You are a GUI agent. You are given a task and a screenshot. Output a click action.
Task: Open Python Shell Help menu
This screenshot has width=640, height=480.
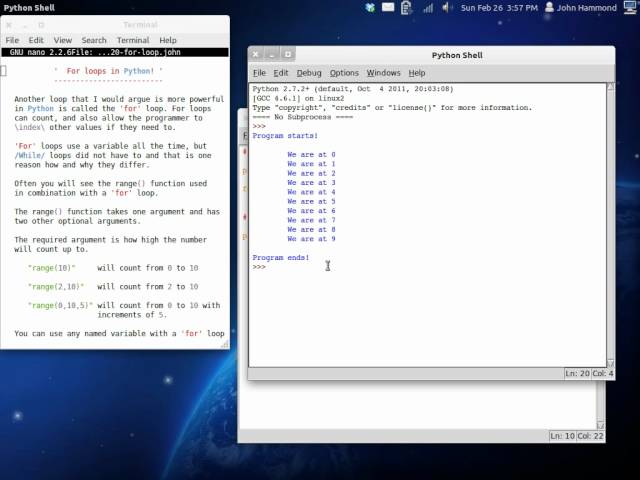click(x=417, y=73)
